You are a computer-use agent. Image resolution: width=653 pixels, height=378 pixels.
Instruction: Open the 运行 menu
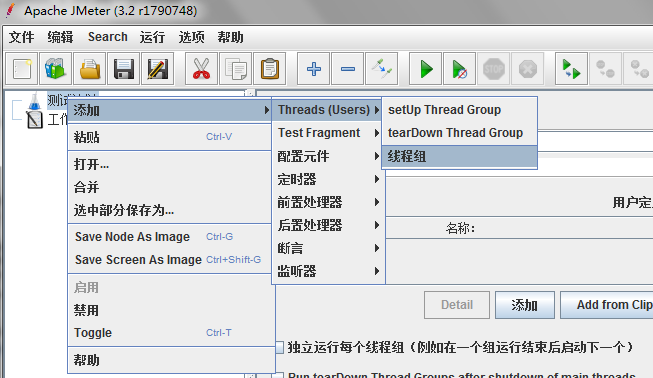click(x=152, y=37)
